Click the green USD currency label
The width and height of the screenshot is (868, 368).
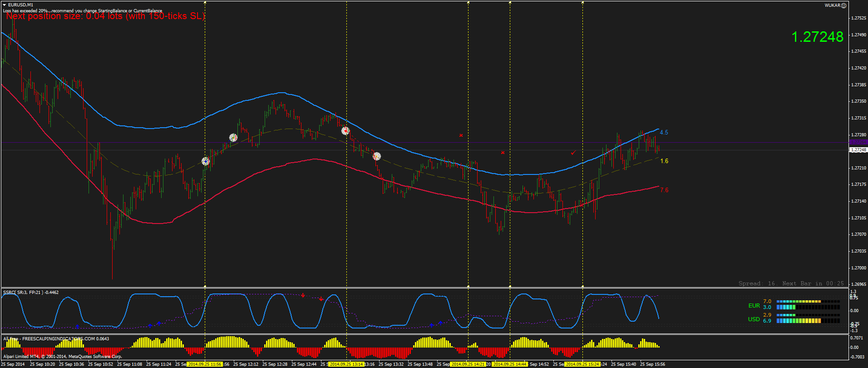[x=754, y=319]
